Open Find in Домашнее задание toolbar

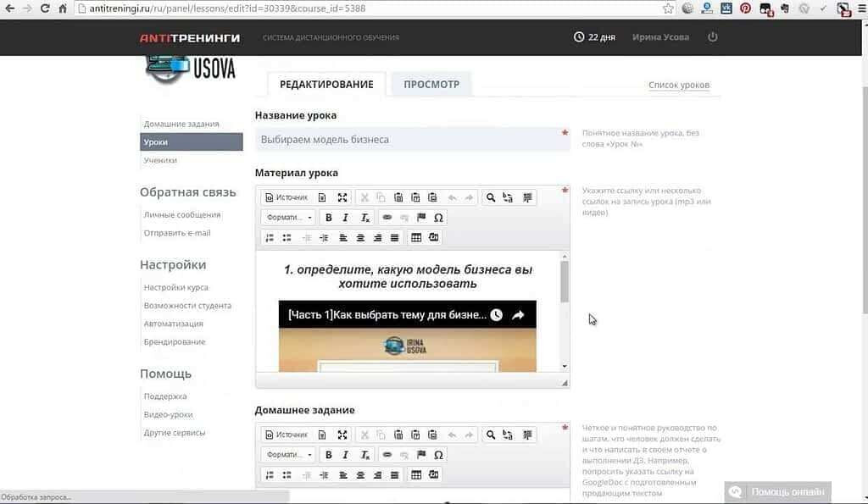coord(491,435)
